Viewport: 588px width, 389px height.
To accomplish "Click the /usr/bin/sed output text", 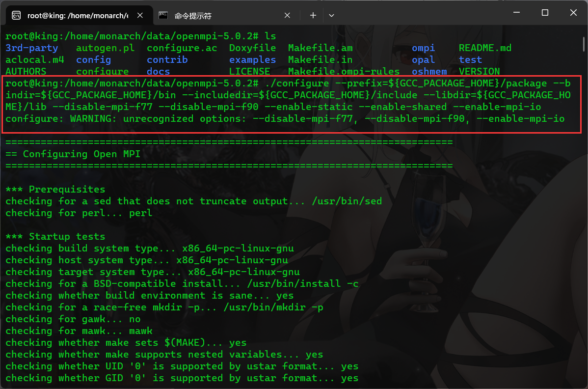I will pos(347,201).
